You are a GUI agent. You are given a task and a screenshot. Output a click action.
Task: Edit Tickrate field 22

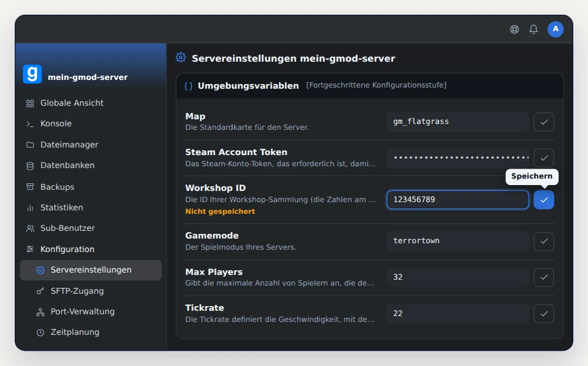[x=457, y=314]
